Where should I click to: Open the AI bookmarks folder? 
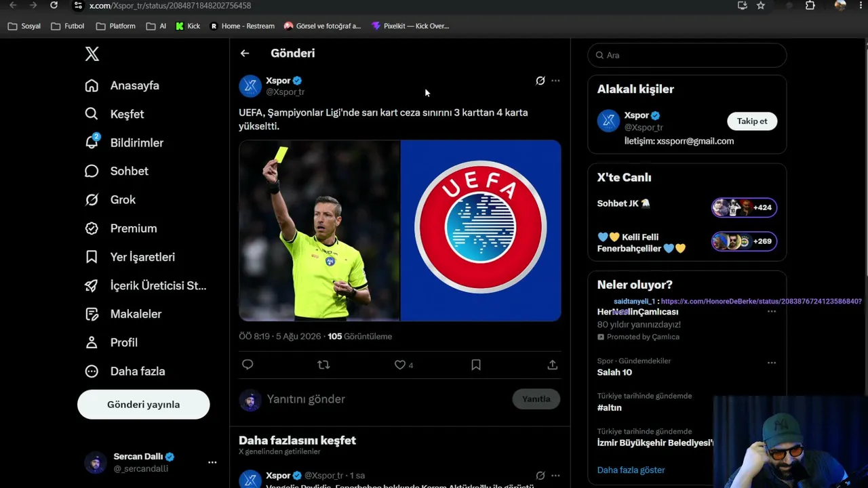[x=156, y=26]
